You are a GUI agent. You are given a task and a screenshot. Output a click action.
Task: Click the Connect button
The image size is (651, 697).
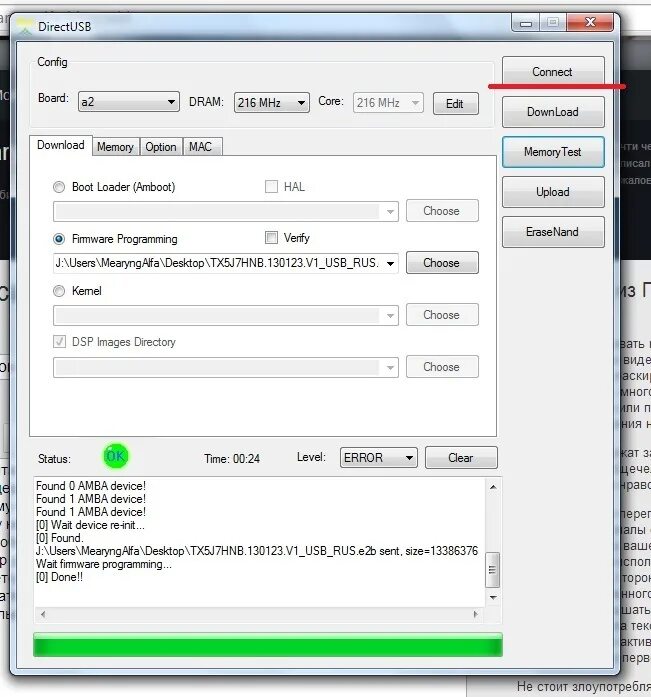pos(553,71)
